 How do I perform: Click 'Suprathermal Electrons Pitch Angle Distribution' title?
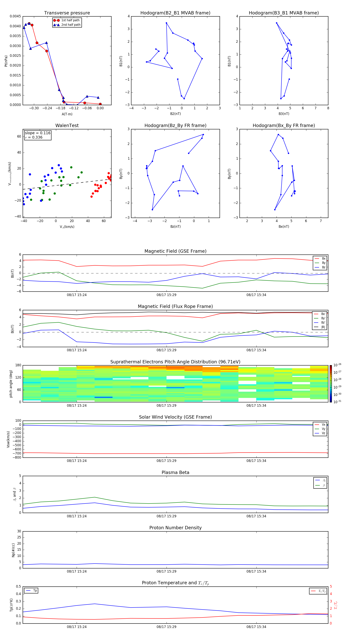(175, 362)
